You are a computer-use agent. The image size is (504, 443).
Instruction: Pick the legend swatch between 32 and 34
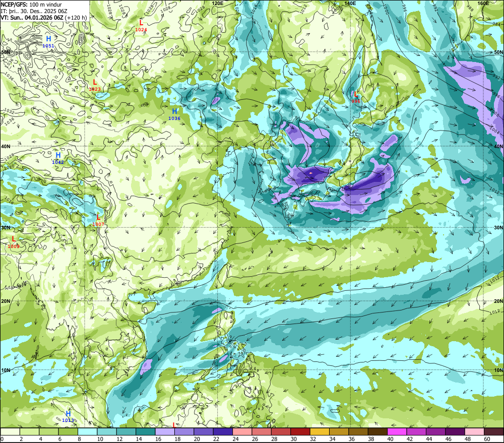320,431
